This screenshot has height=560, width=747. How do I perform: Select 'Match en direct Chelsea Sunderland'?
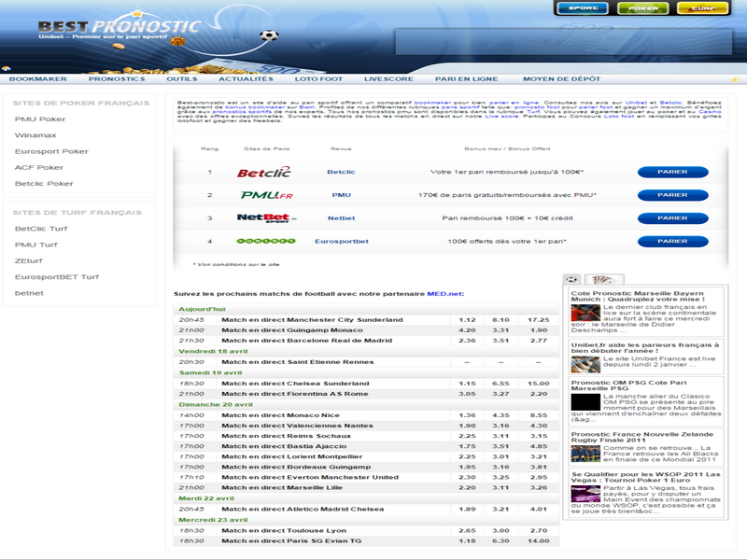(295, 384)
